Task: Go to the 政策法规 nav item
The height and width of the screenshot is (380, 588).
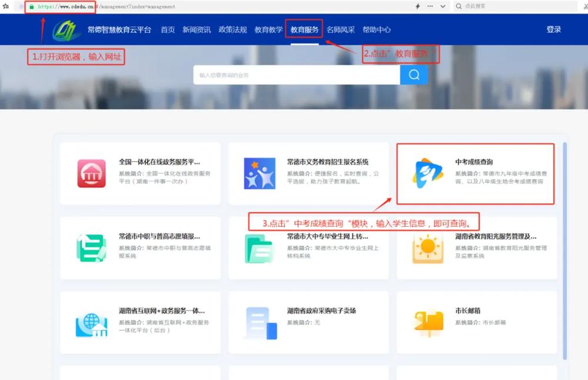Action: click(x=232, y=30)
